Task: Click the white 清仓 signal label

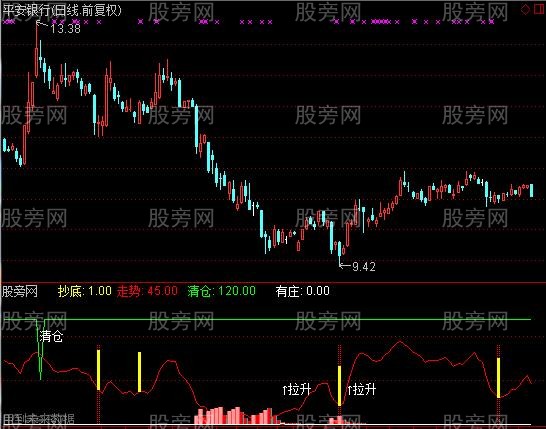Action: tap(51, 336)
